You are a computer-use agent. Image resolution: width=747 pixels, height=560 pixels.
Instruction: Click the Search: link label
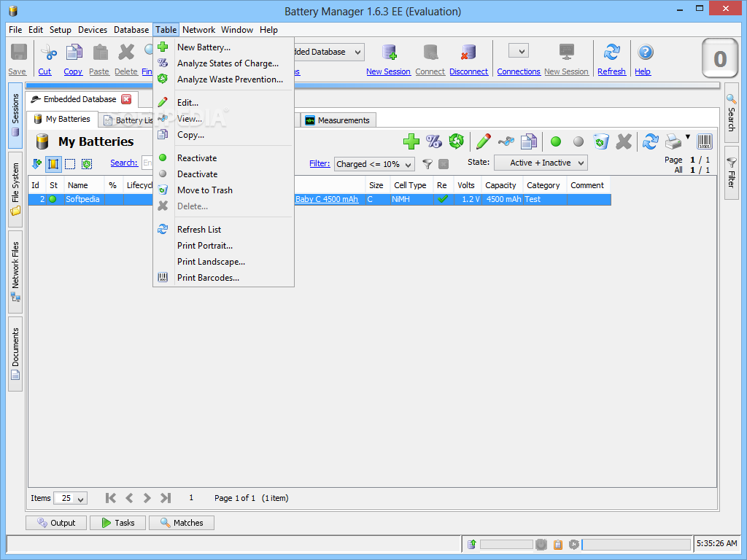[124, 163]
